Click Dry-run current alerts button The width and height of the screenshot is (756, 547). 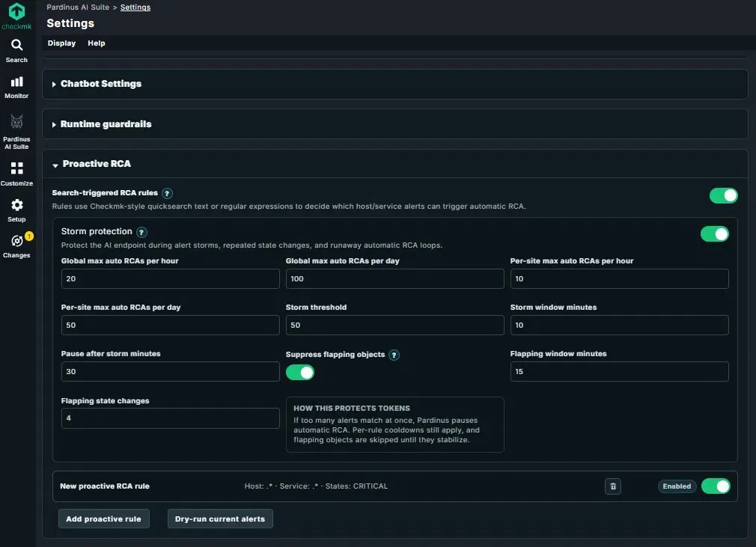220,519
